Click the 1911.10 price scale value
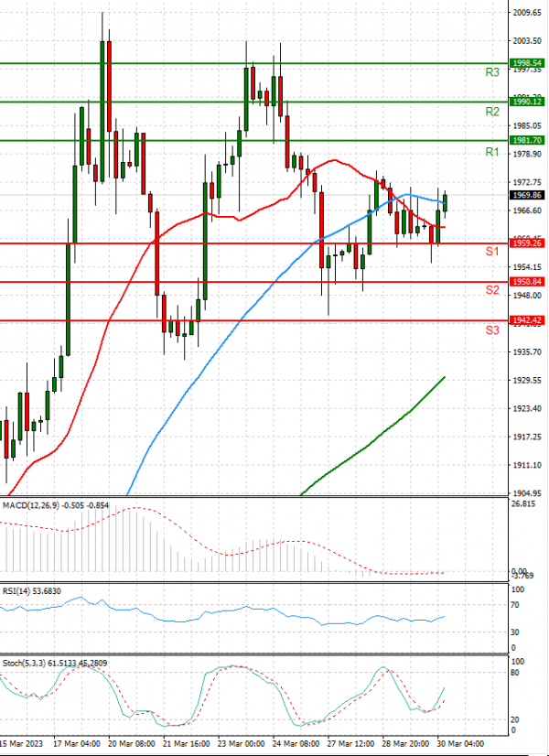Screen dimensions: 549x756 pos(527,465)
